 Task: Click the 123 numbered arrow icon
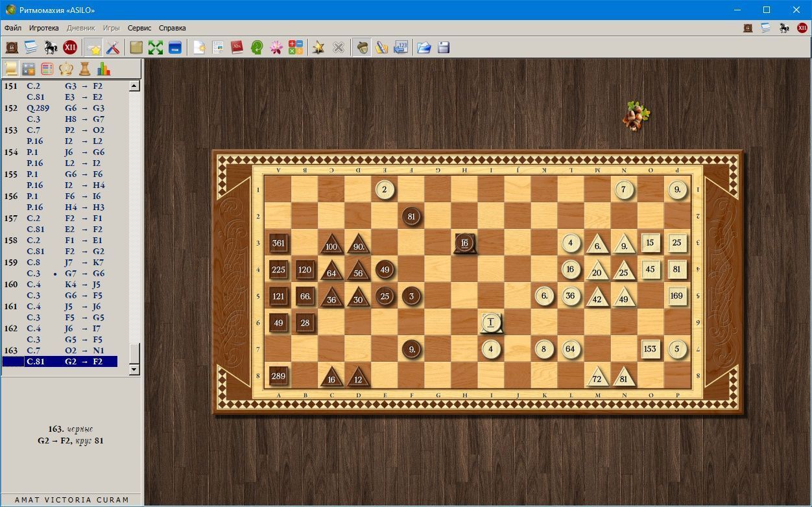point(401,47)
